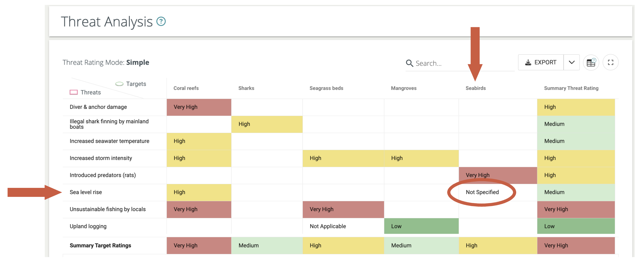
Task: Click the Not Specified cell for Sea level rise
Action: tap(482, 192)
